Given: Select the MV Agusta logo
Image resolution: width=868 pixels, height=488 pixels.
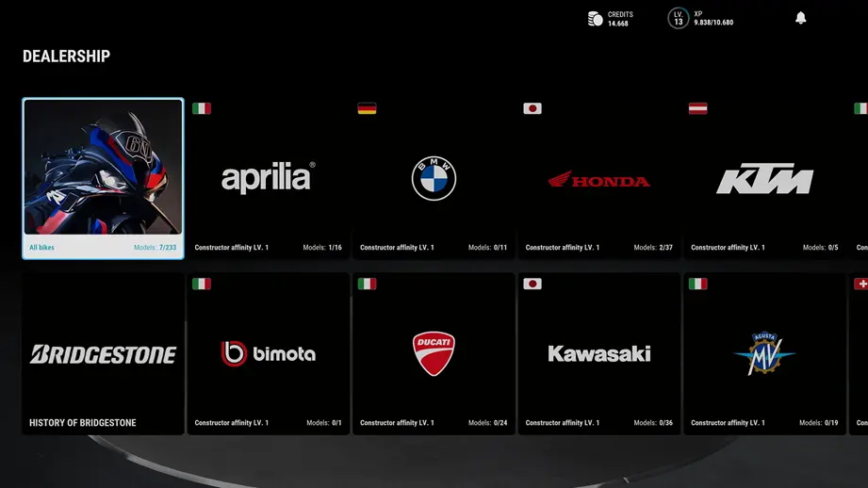Looking at the screenshot, I should point(764,353).
